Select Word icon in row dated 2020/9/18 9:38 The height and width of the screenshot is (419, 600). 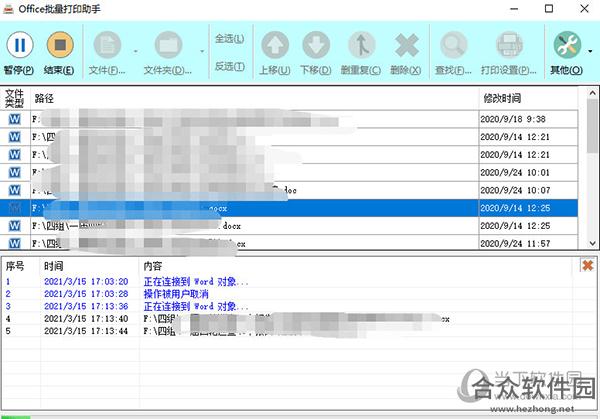(x=15, y=119)
